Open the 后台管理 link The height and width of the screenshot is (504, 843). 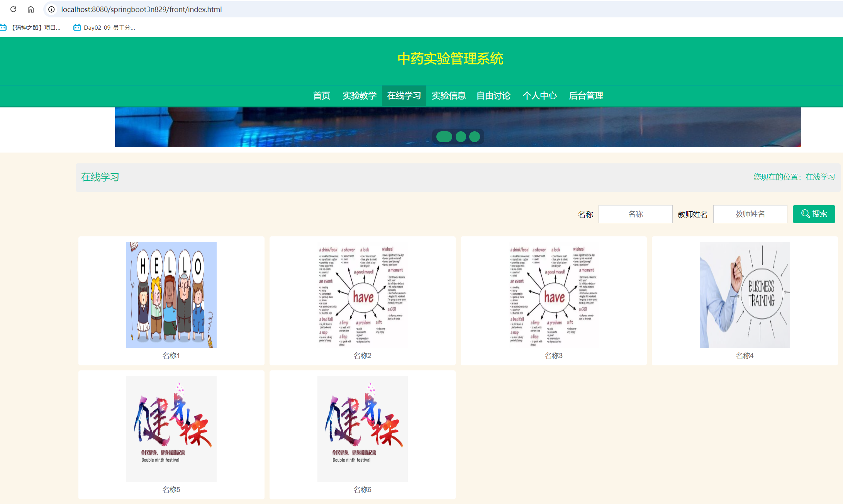point(586,96)
